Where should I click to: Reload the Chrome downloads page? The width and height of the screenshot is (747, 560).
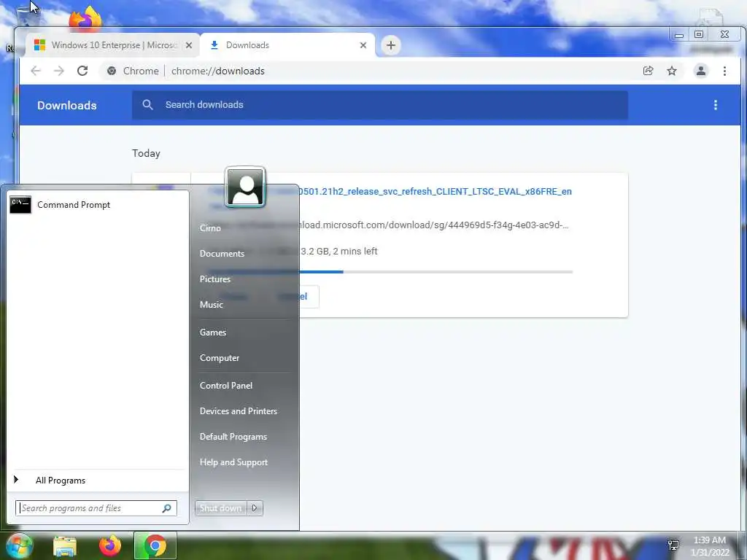click(82, 71)
